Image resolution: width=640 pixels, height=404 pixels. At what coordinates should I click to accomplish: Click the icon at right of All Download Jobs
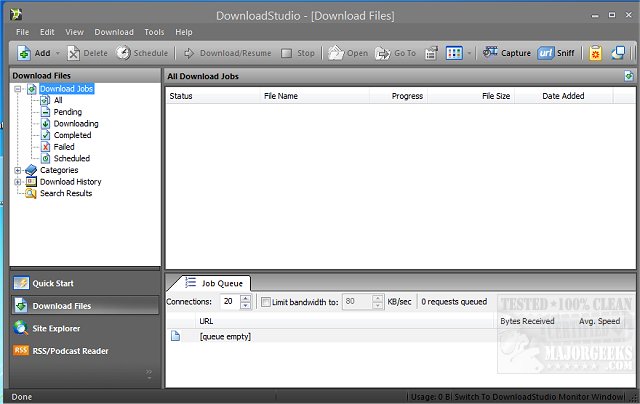click(629, 76)
